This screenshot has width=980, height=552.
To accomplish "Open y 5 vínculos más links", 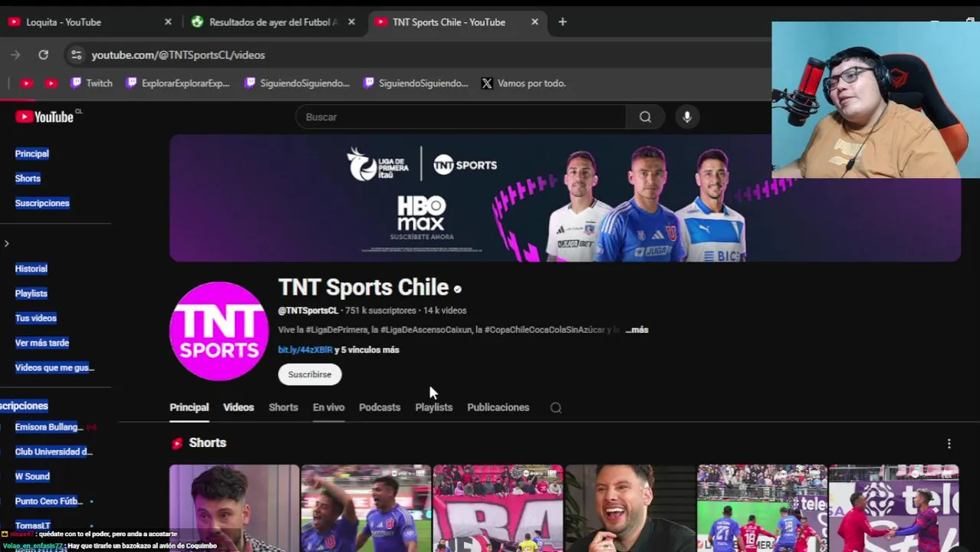I will pos(367,350).
